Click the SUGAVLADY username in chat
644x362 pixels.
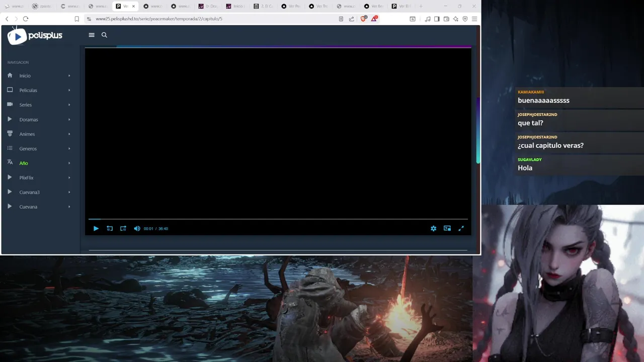(529, 159)
